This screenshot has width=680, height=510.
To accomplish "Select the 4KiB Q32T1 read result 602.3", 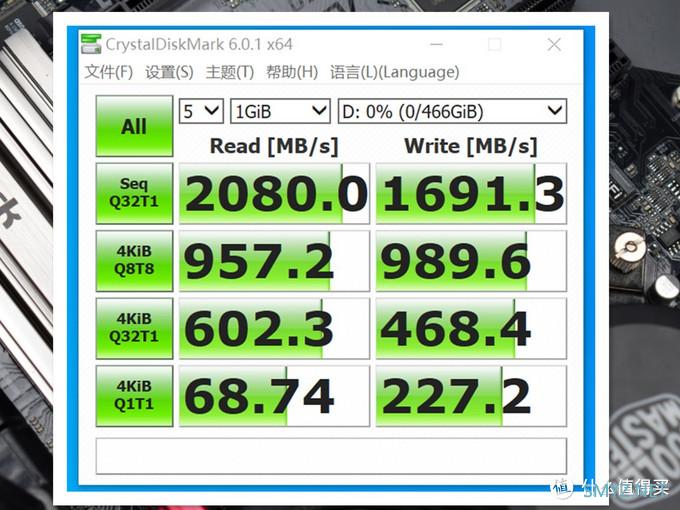I will (x=275, y=328).
